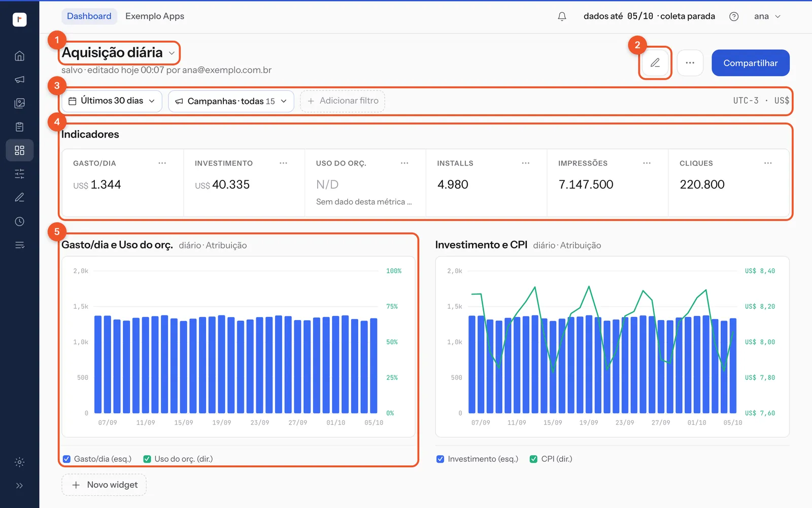This screenshot has width=812, height=508.
Task: Open the ana user menu
Action: (x=767, y=16)
